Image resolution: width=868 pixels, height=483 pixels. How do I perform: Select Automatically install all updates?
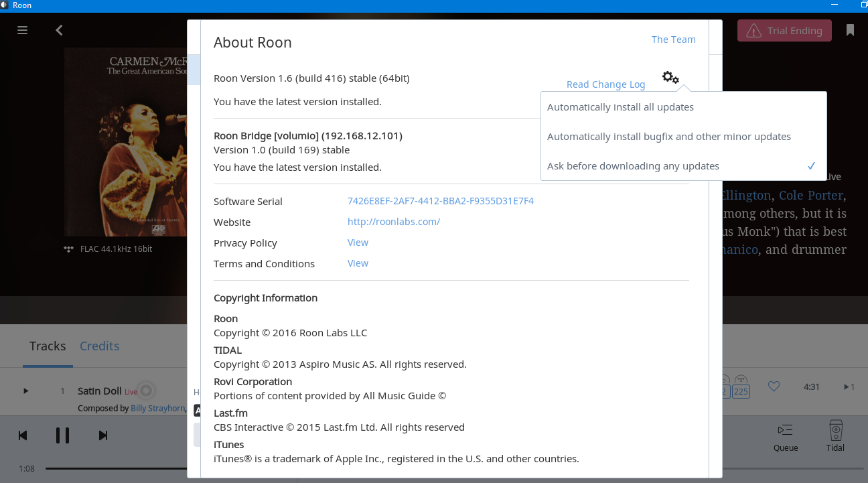pos(684,107)
